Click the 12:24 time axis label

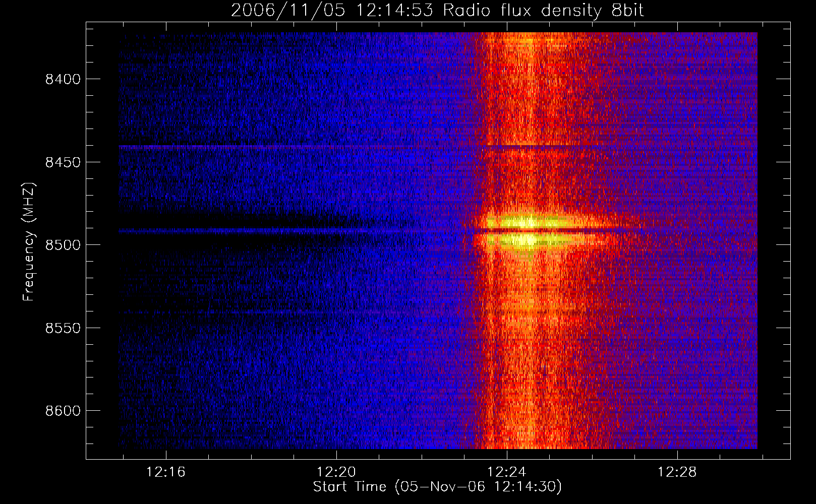pyautogui.click(x=507, y=472)
